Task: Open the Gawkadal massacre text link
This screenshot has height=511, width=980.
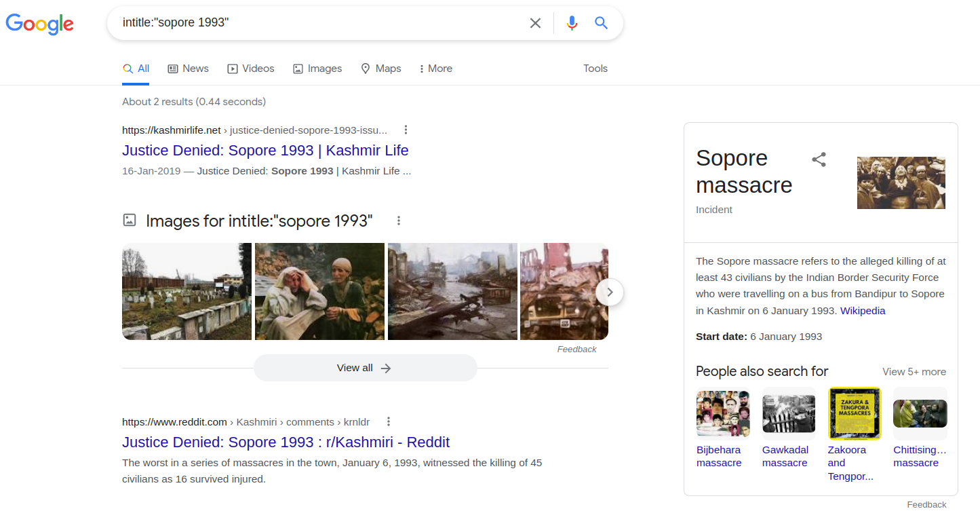Action: (785, 456)
